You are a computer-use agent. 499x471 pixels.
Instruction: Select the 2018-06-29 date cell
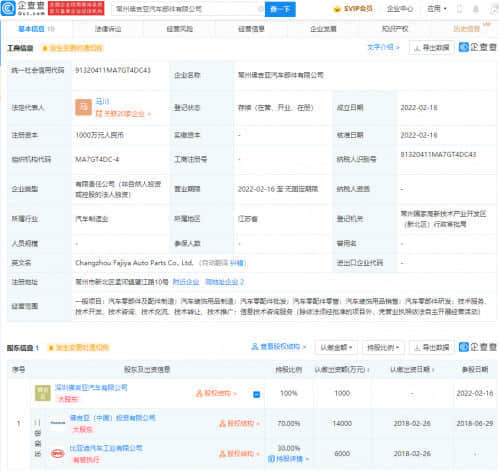coord(475,423)
